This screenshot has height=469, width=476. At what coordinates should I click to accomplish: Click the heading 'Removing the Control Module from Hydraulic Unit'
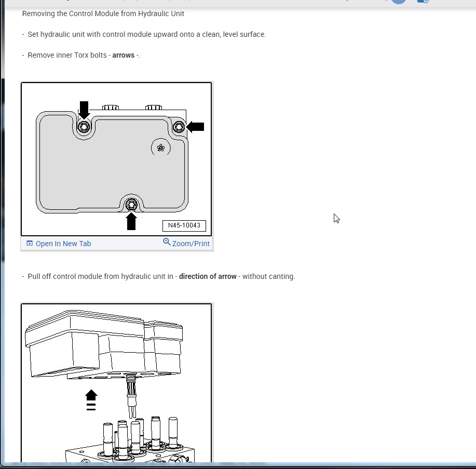click(x=103, y=14)
